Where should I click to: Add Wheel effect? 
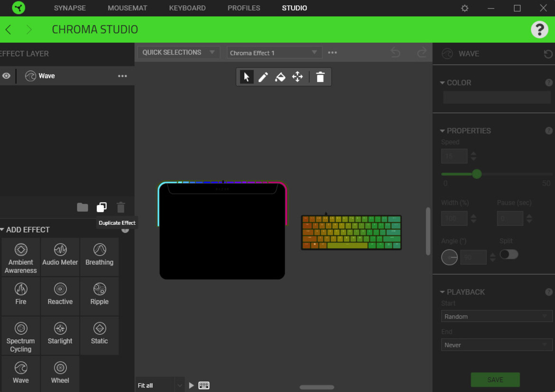pos(60,374)
